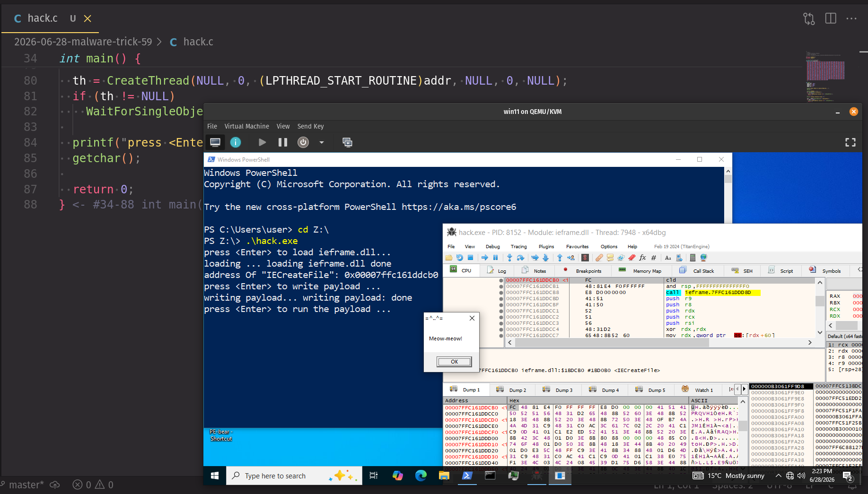Stop debugging with the blue square icon

point(470,258)
